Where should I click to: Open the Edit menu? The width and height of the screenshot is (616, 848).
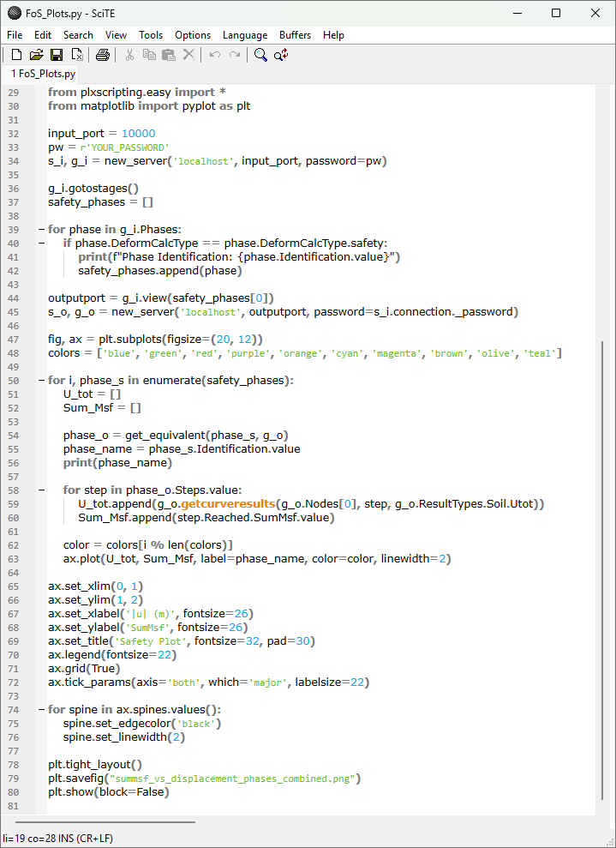[x=43, y=34]
